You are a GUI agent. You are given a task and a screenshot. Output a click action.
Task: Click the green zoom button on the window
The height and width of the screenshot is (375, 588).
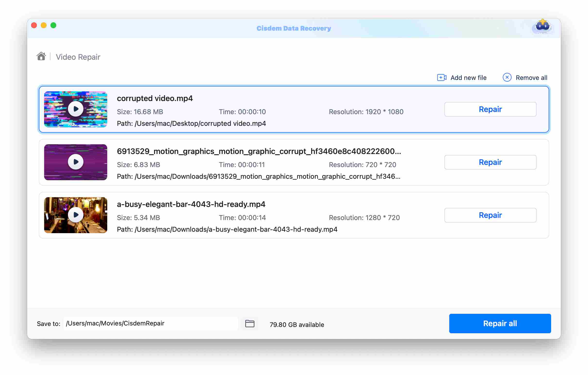[53, 25]
